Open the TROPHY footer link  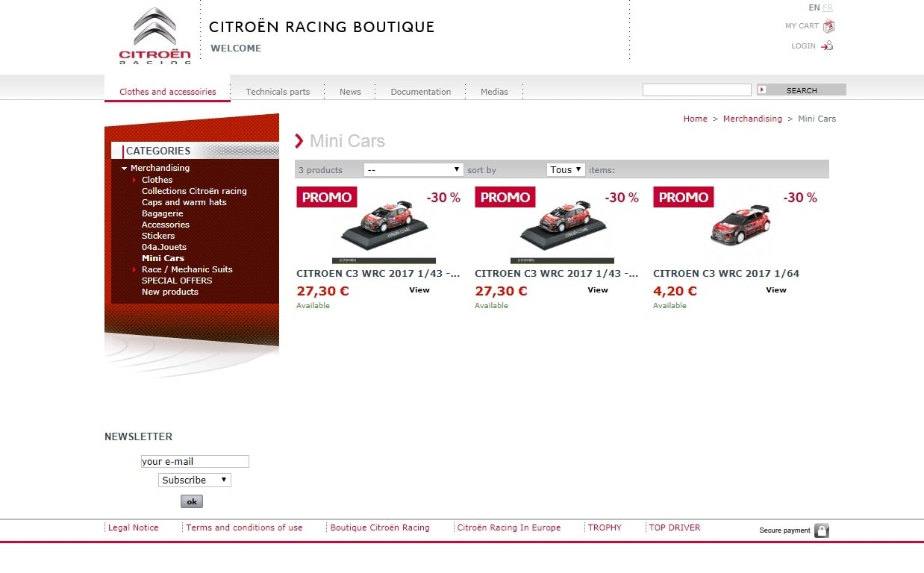pyautogui.click(x=605, y=527)
